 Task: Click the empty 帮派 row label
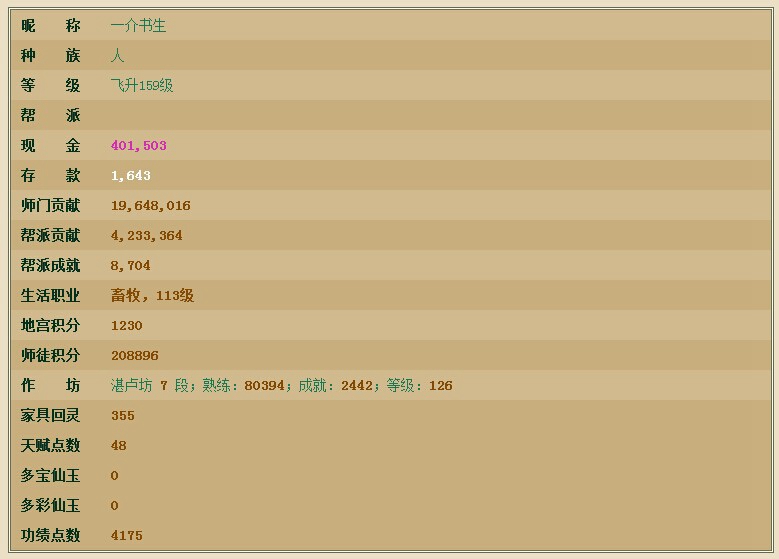pyautogui.click(x=50, y=116)
